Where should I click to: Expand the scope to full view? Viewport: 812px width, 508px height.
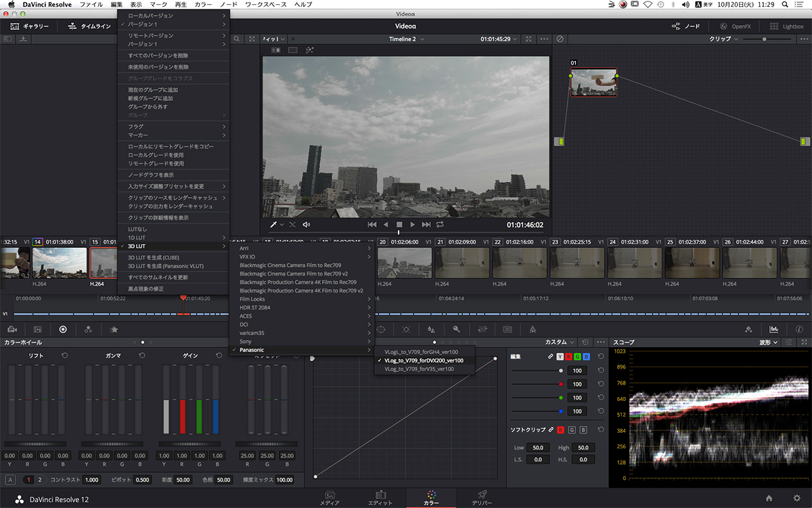tap(803, 342)
